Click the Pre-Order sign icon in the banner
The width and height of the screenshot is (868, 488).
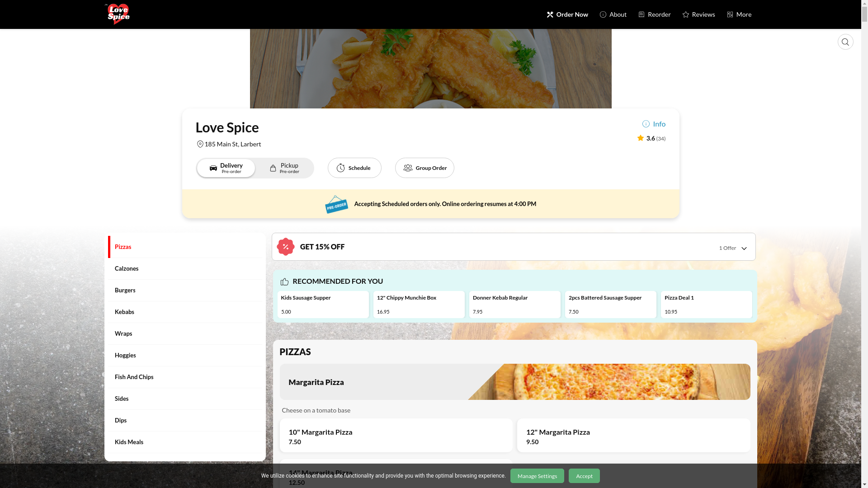(x=336, y=204)
